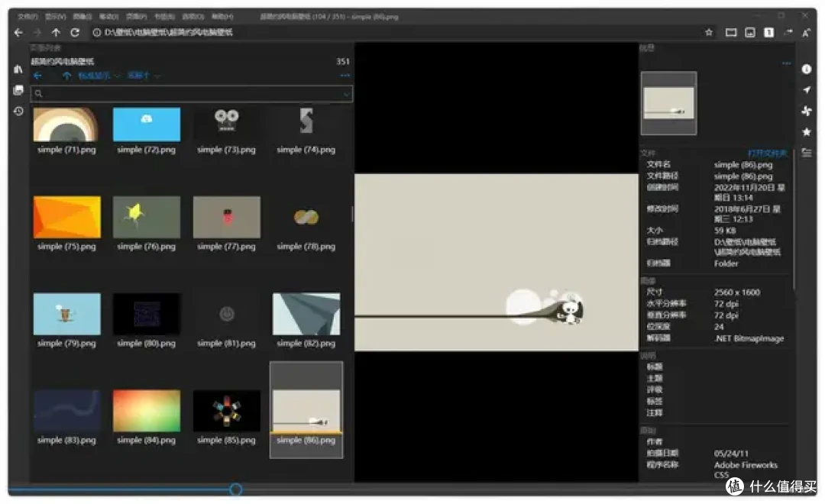
Task: Select the simple (75).png thumbnail
Action: pos(67,218)
